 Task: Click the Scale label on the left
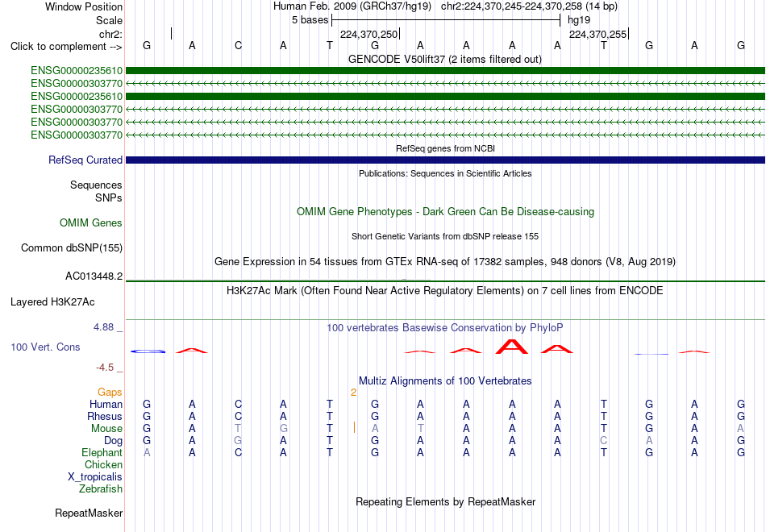(109, 20)
